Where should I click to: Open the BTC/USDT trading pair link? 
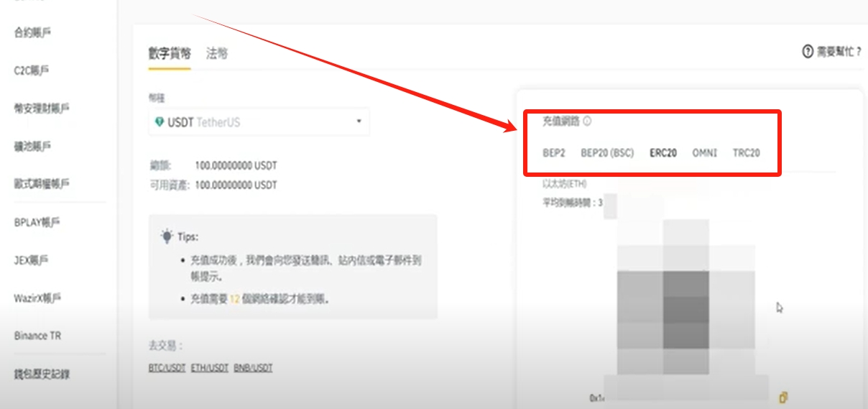coord(167,368)
